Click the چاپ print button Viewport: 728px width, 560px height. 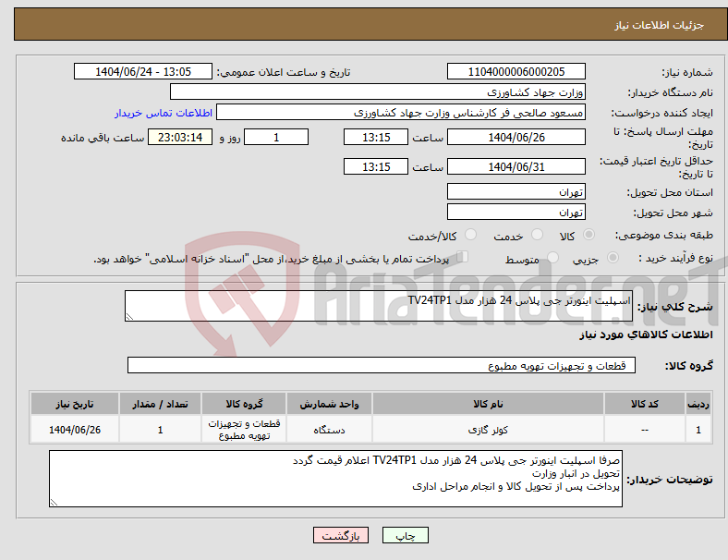(x=406, y=535)
